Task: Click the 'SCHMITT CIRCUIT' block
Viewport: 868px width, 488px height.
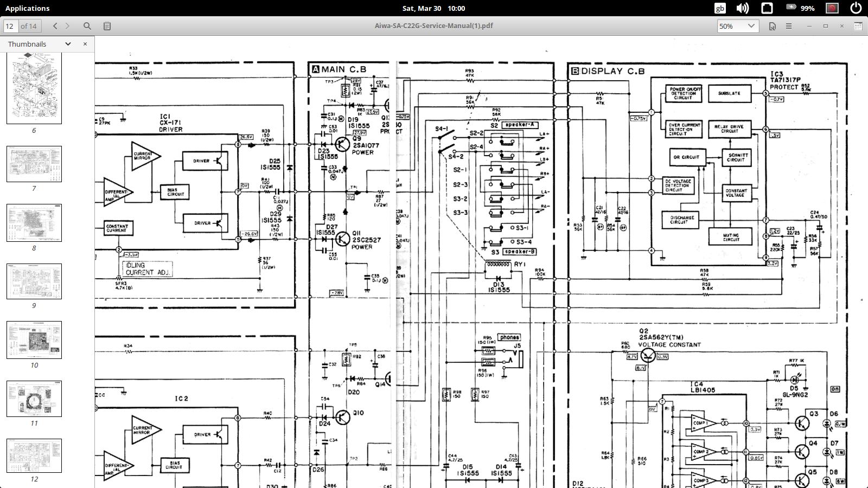Action: tap(736, 158)
